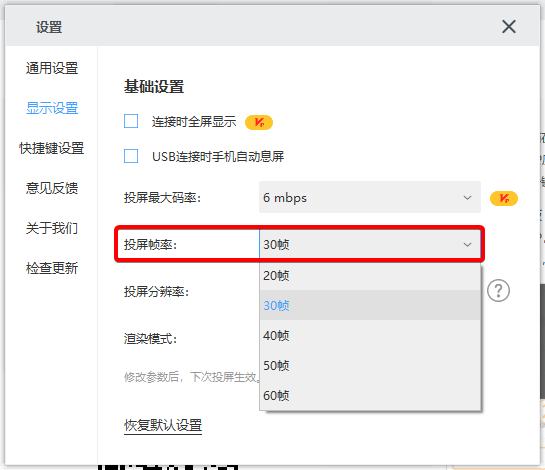Click the VIP badge beside 连接时全屏显示
Viewport: 545px width, 470px height.
(259, 122)
